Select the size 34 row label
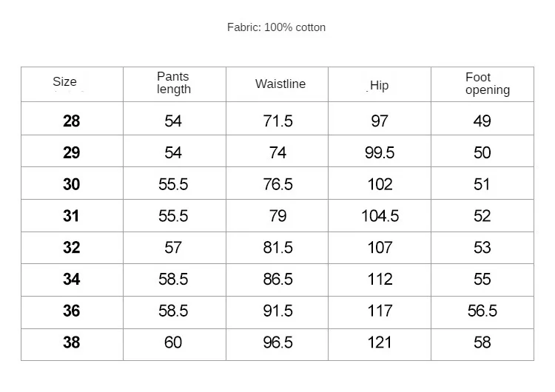555x392 pixels. pos(71,280)
